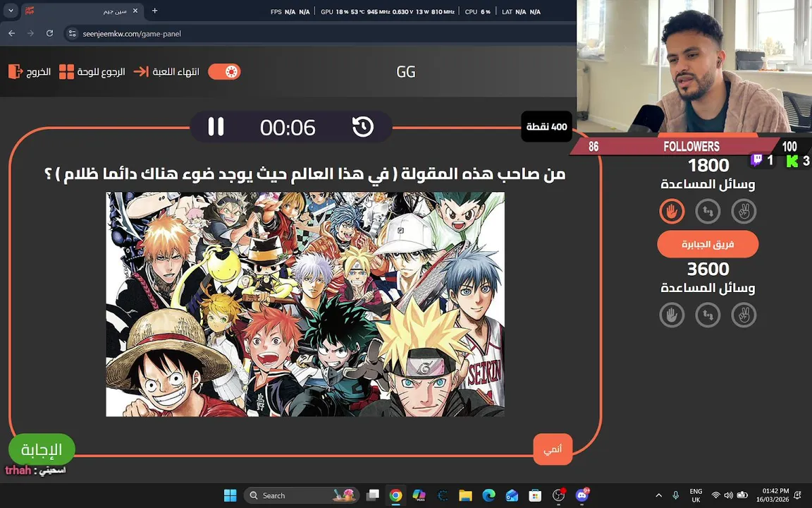
Task: Open site information icon in address bar
Action: pos(73,34)
